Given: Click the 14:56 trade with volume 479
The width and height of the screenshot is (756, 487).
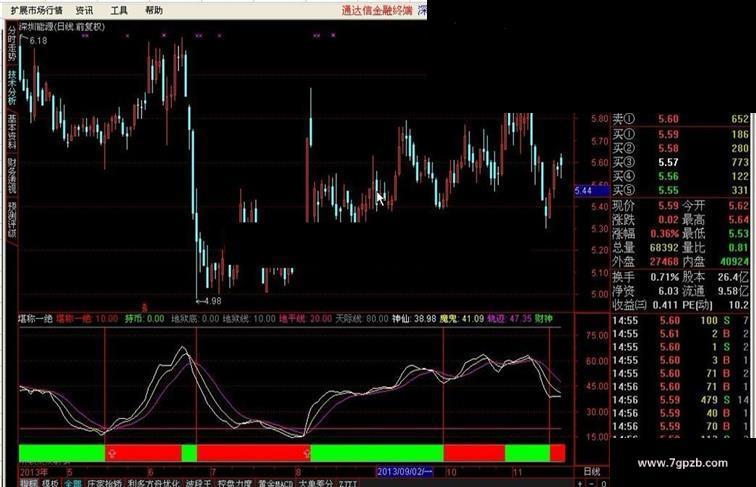Looking at the screenshot, I should point(680,400).
